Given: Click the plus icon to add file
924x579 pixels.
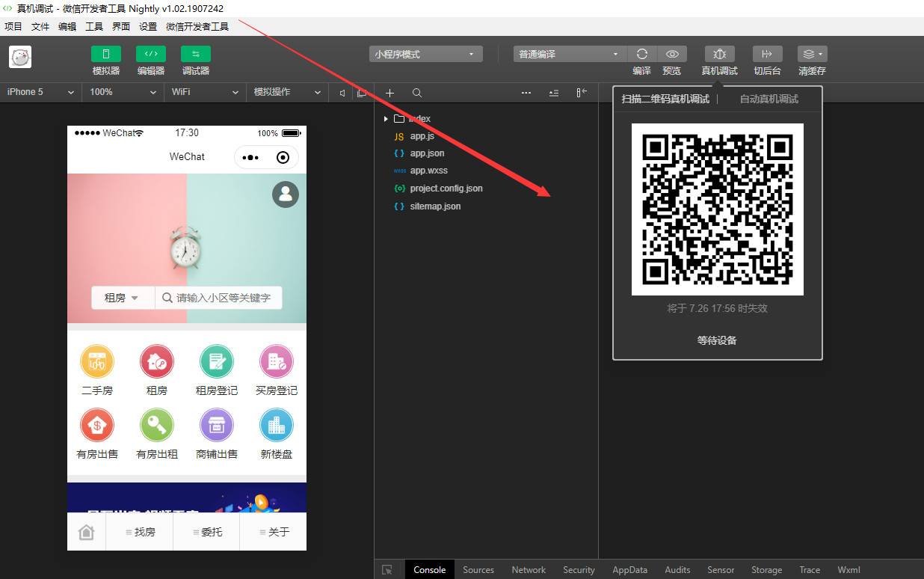Looking at the screenshot, I should (389, 93).
